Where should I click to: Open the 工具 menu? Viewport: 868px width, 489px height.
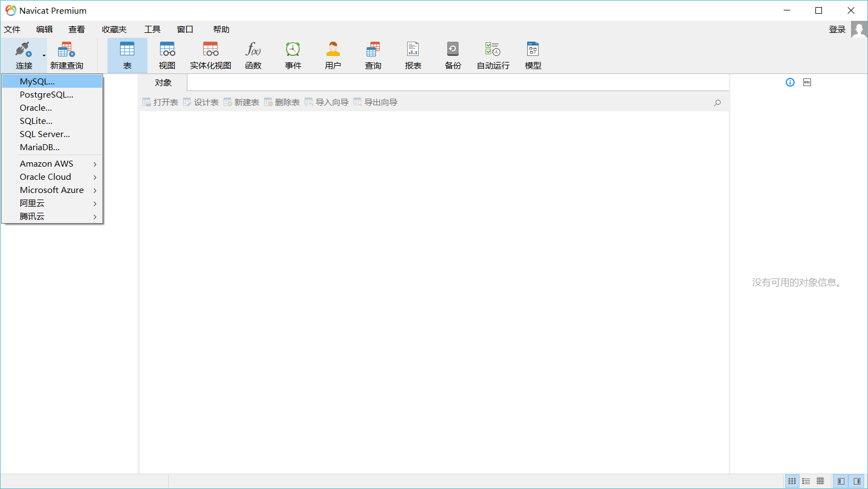click(x=152, y=30)
